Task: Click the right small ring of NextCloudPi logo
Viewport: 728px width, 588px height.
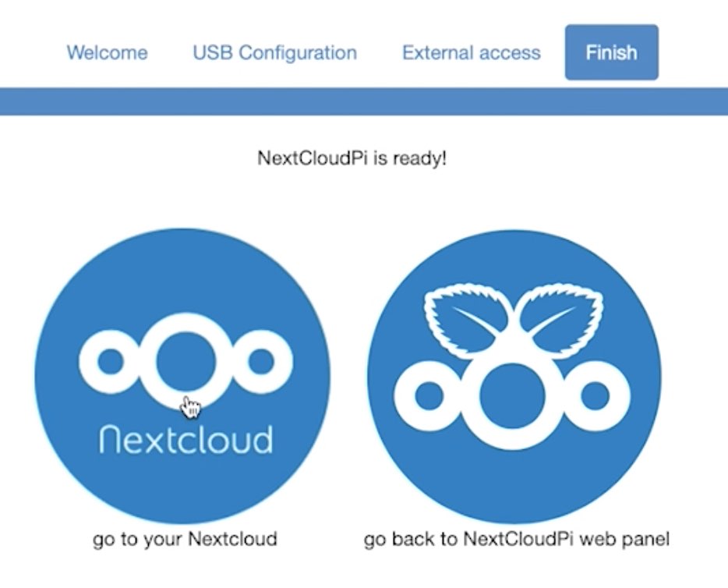Action: (595, 396)
